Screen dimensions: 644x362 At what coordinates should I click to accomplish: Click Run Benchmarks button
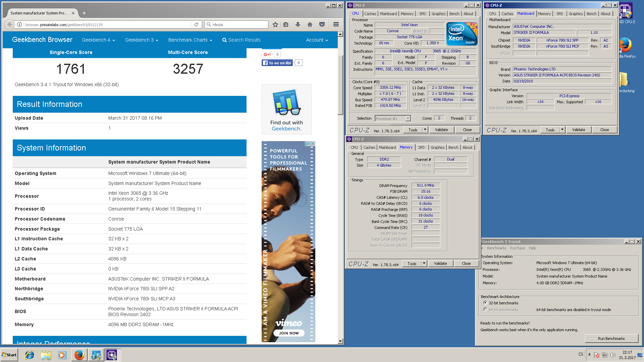[x=611, y=339]
